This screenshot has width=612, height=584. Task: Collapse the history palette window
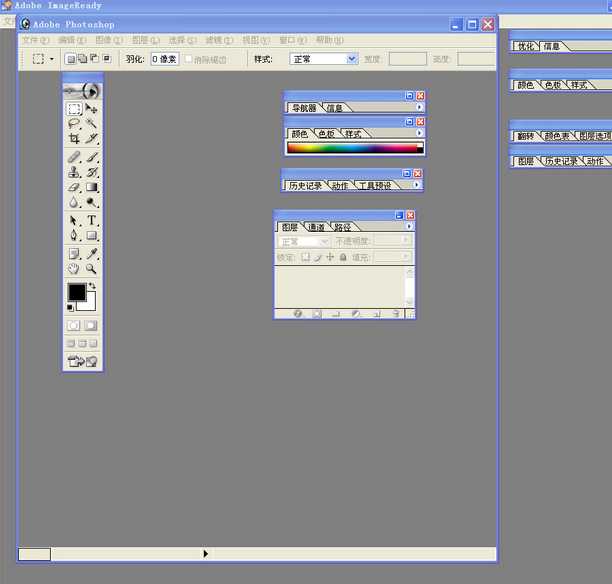pyautogui.click(x=406, y=173)
